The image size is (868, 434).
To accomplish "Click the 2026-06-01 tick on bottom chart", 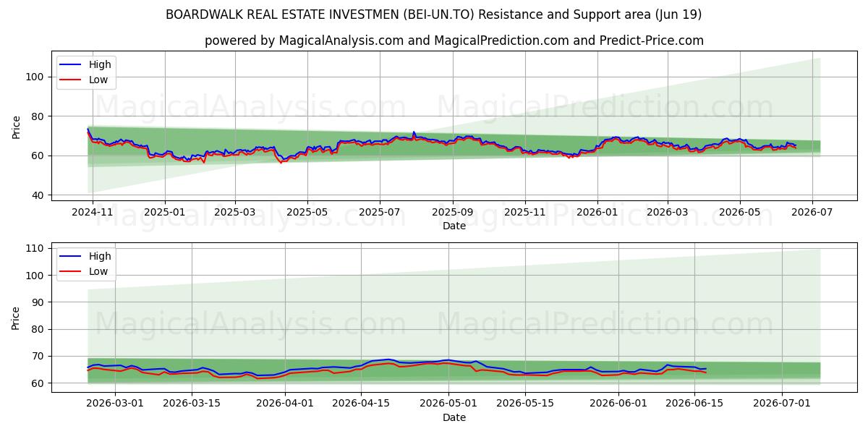I will (x=619, y=404).
